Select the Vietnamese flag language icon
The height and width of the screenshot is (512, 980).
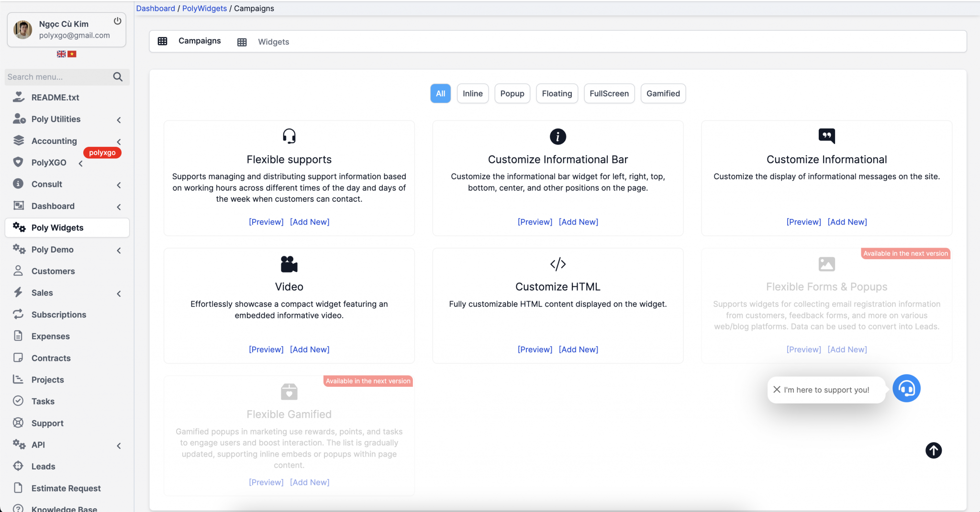click(72, 54)
